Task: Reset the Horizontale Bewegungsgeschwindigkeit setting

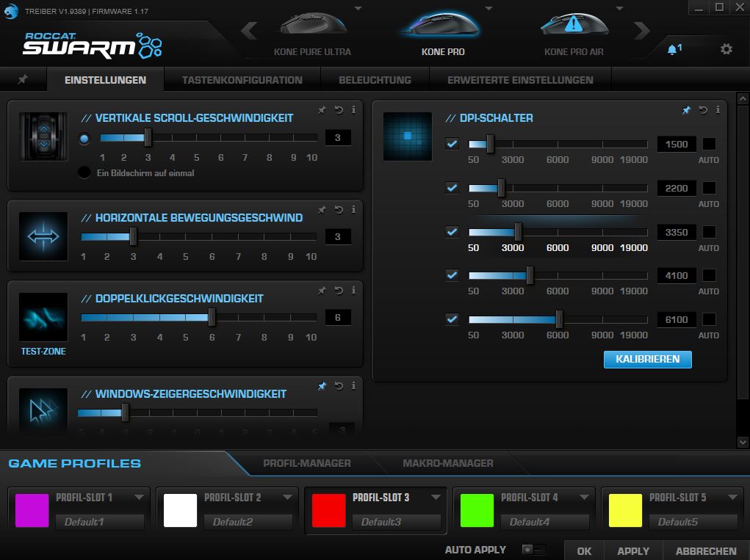Action: click(339, 210)
